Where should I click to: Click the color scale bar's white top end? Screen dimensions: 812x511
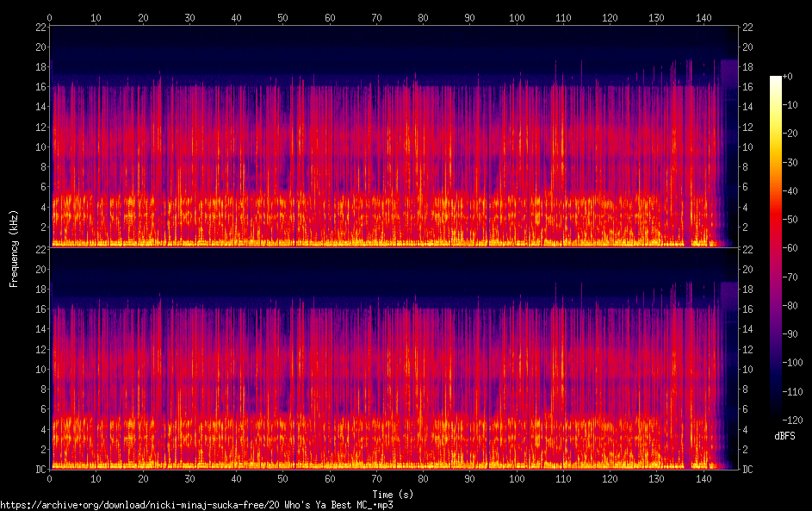pos(776,78)
